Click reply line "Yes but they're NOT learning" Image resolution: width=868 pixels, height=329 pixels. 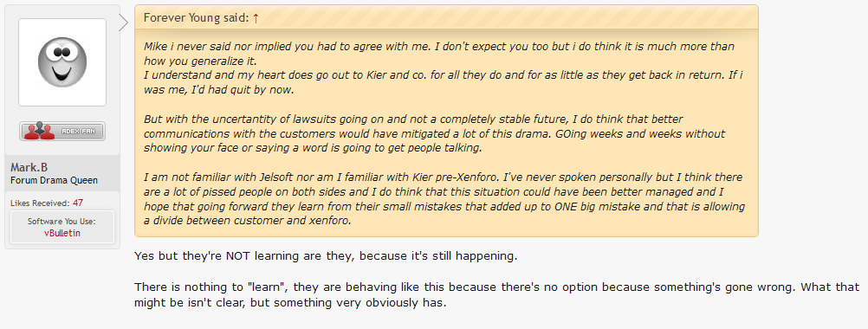point(326,256)
